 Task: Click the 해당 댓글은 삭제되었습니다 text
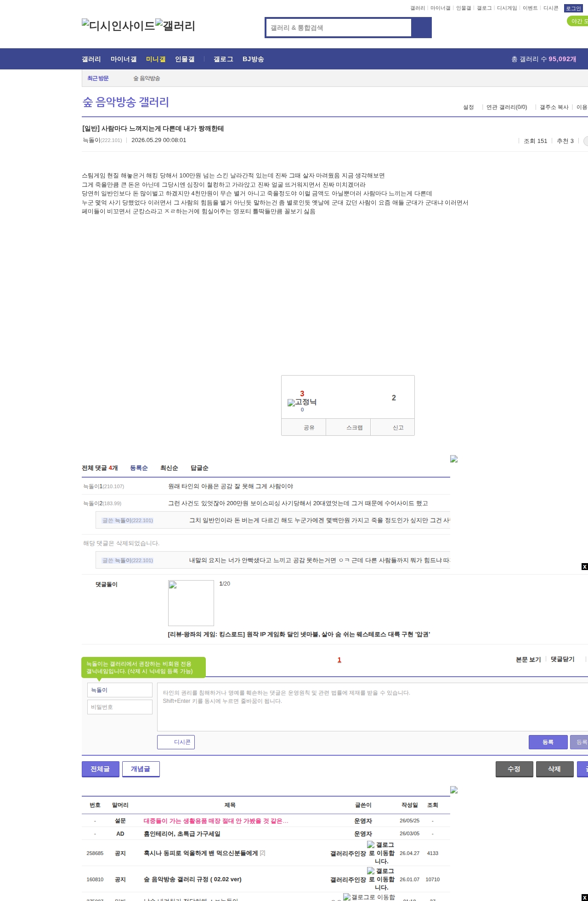point(121,543)
